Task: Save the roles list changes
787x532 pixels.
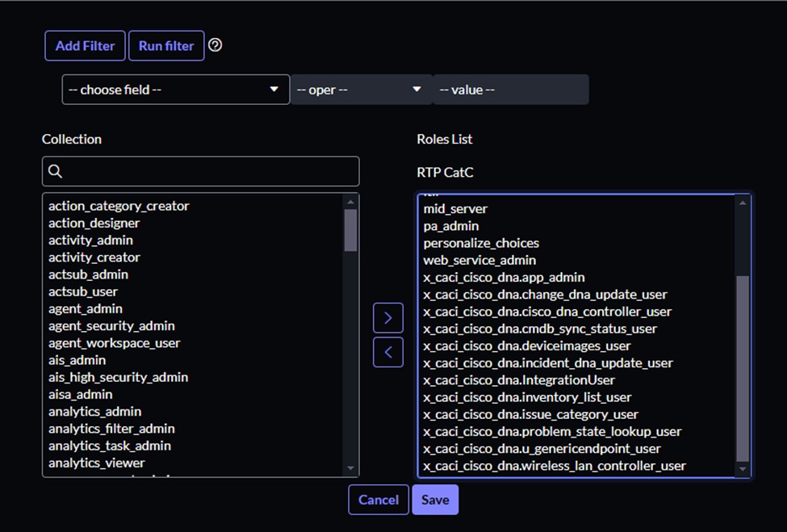Action: click(434, 500)
